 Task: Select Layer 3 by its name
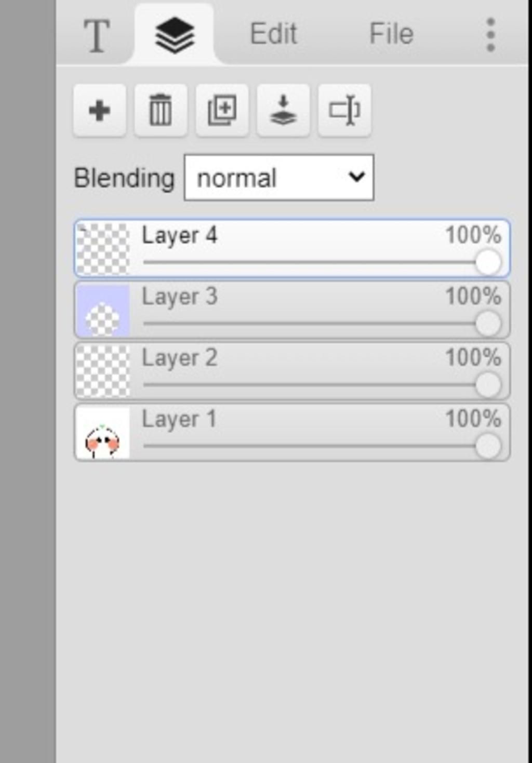pyautogui.click(x=179, y=297)
